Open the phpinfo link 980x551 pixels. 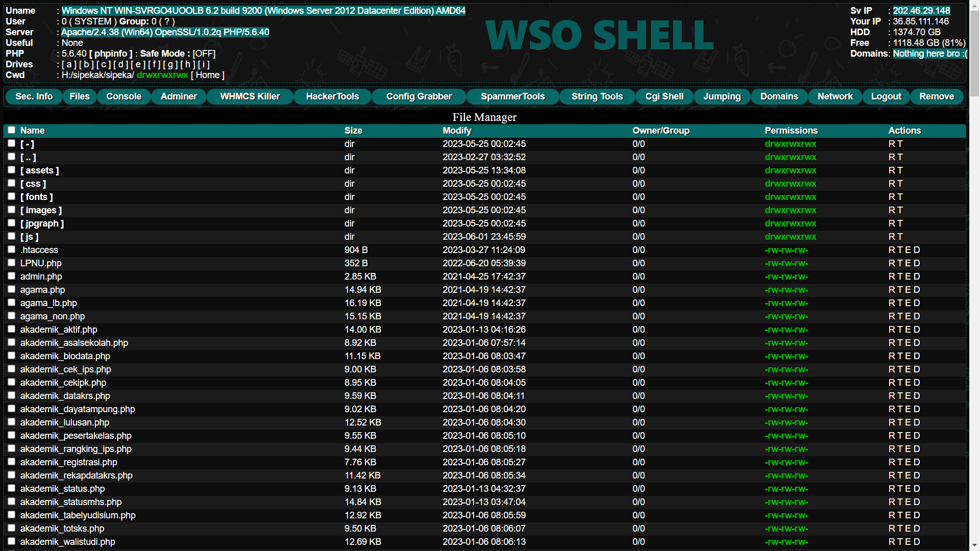[111, 54]
